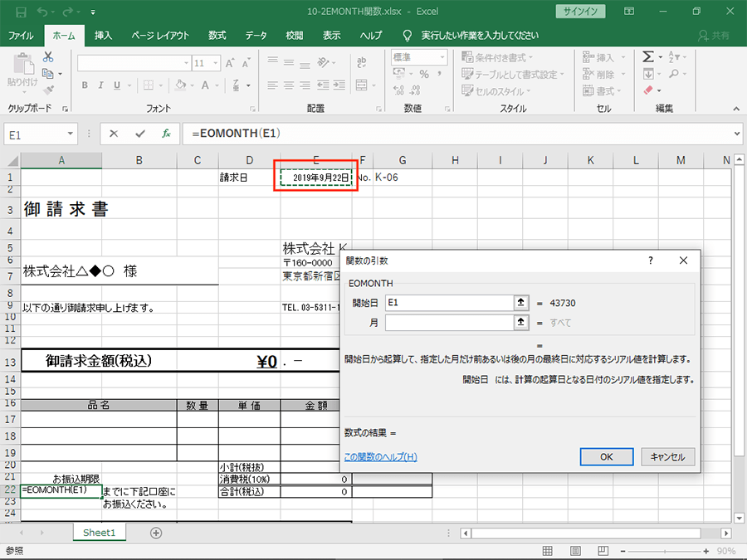This screenshot has width=747, height=560.
Task: Select the Sheet1 worksheet tab
Action: (x=99, y=533)
